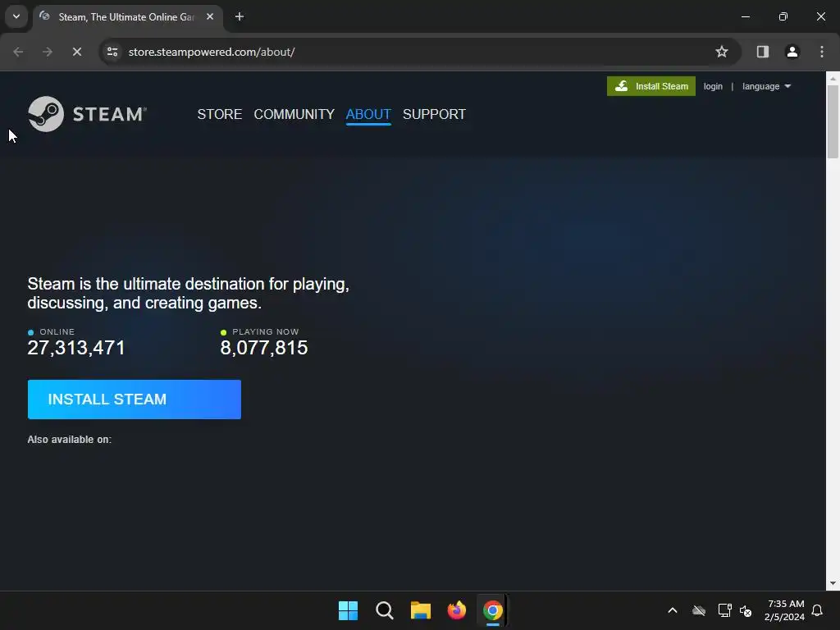Click the scrollbar up arrow

click(x=833, y=79)
